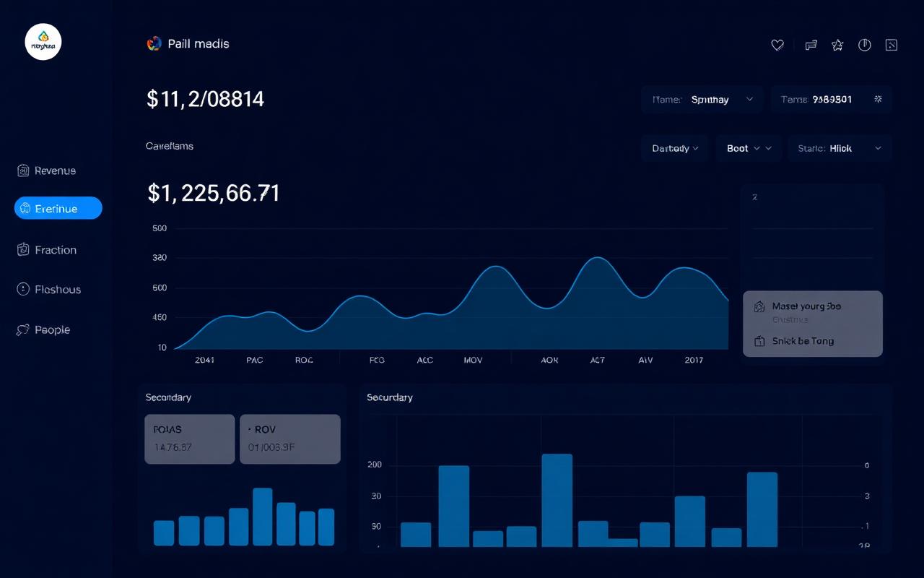The width and height of the screenshot is (924, 578).
Task: Click the power icon in the header
Action: click(864, 45)
